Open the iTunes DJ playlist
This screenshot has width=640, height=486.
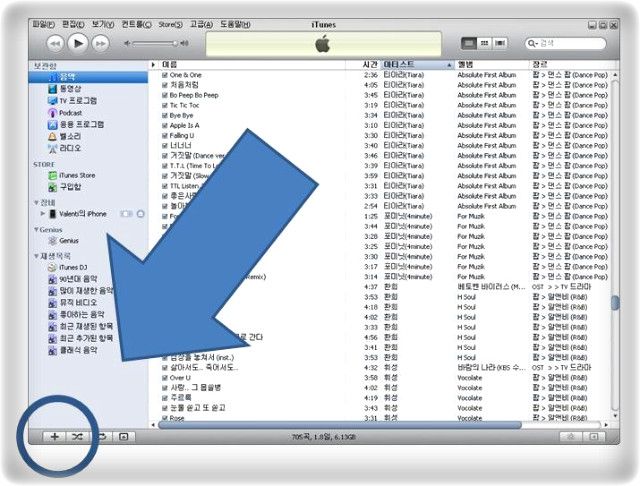click(68, 268)
